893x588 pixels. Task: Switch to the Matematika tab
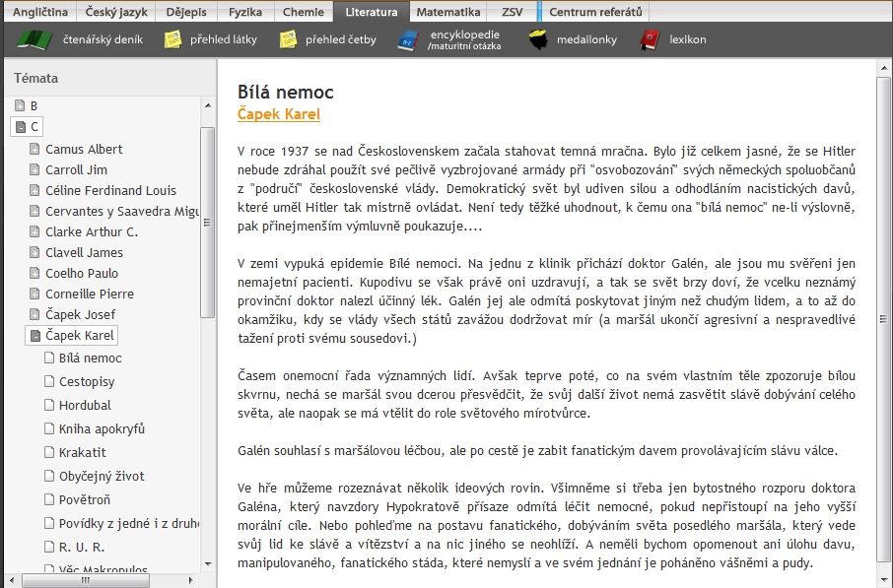point(448,12)
